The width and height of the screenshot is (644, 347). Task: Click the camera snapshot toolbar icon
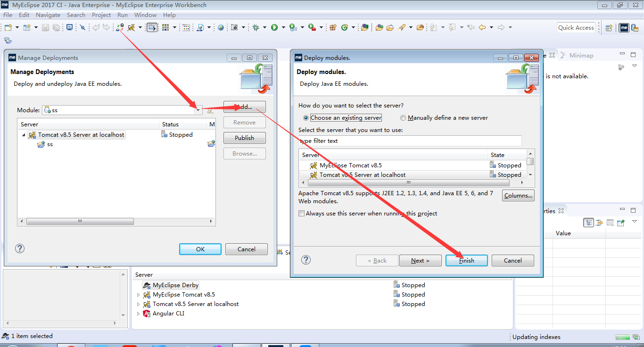pyautogui.click(x=234, y=27)
